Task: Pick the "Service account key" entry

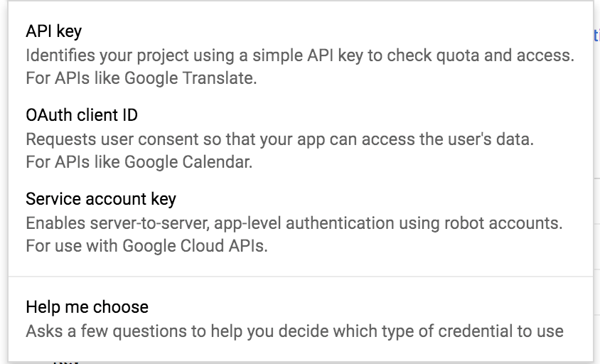Action: [101, 198]
